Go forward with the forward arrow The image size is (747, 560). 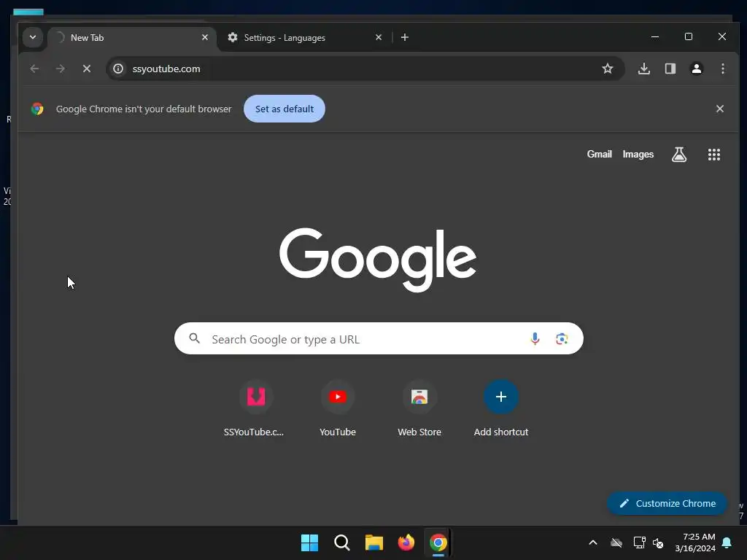point(60,69)
